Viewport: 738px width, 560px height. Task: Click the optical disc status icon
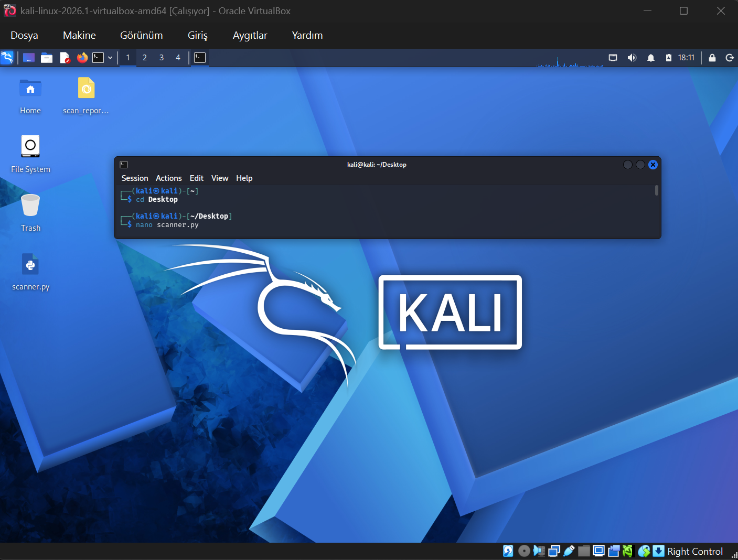pyautogui.click(x=524, y=551)
